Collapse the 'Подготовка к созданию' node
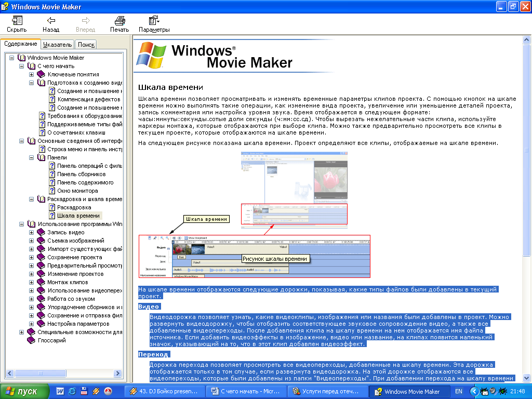Viewport: 532px width, 399px height. 31,83
